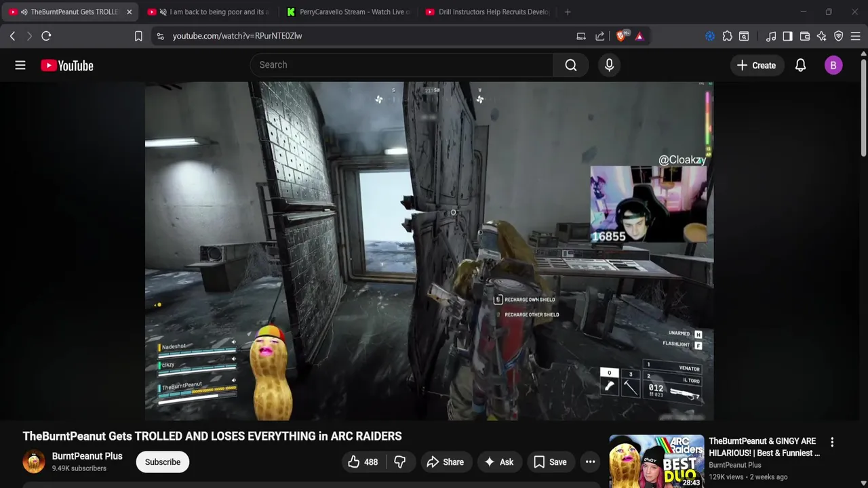Image resolution: width=868 pixels, height=488 pixels.
Task: Open account menu with B avatar
Action: coord(833,65)
